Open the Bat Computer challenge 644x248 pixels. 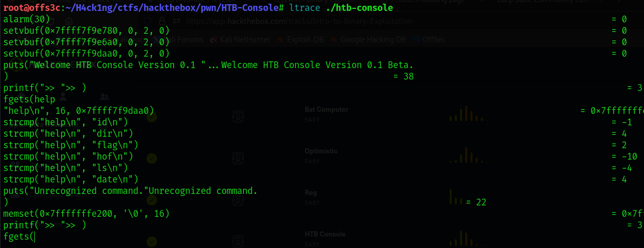[326, 110]
